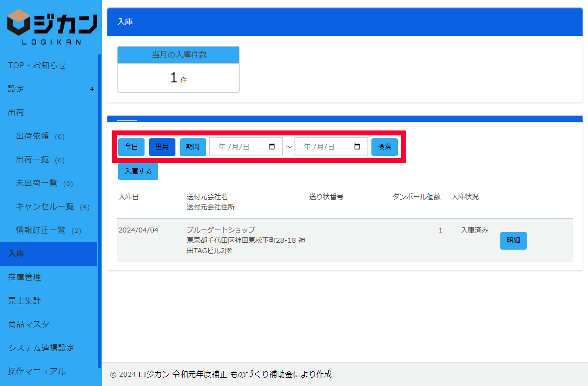Open キャンセル一覧 in sidebar
This screenshot has width=588, height=386.
(45, 207)
